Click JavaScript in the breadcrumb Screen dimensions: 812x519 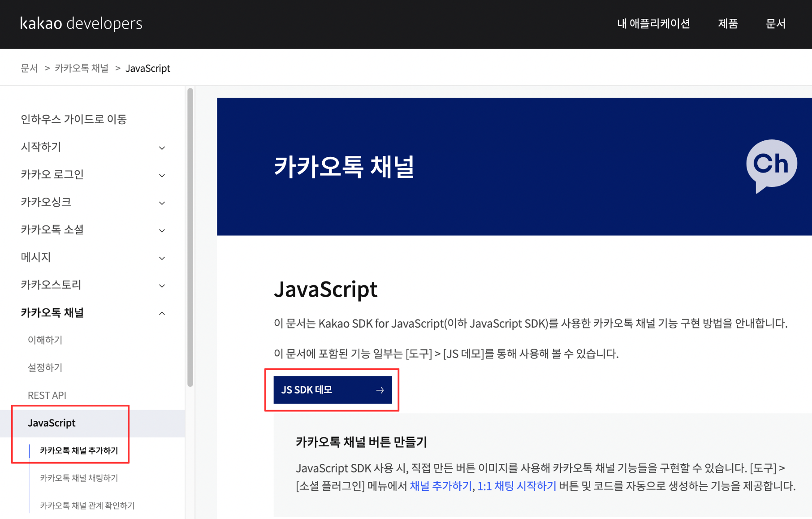[x=148, y=68]
